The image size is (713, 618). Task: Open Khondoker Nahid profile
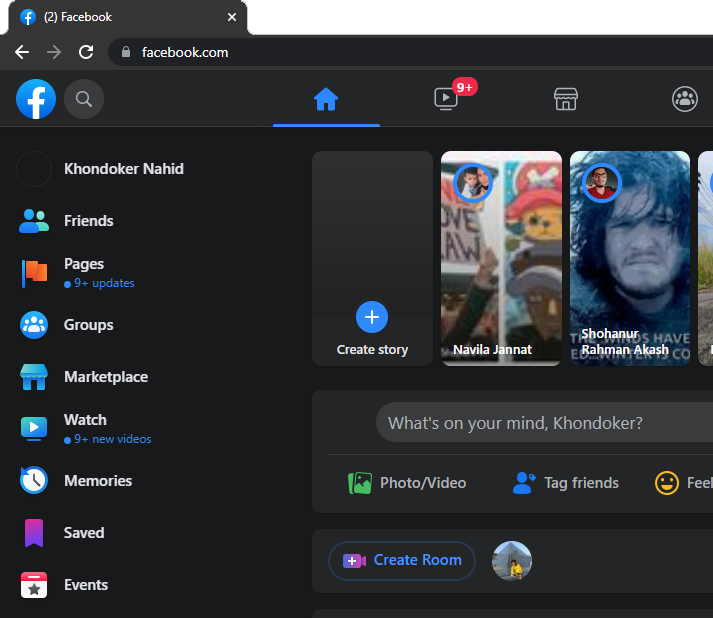tap(124, 169)
